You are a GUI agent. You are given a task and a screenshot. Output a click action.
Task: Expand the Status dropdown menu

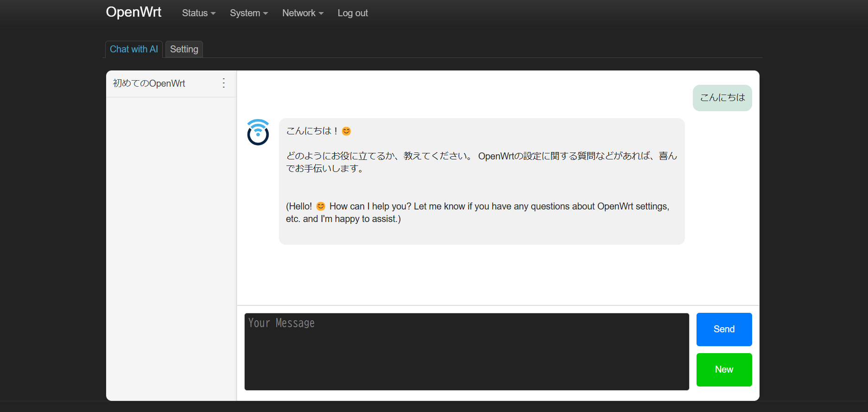point(199,13)
